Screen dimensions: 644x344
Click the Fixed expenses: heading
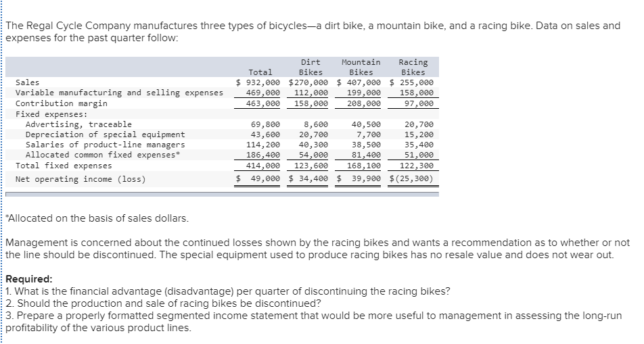pyautogui.click(x=51, y=114)
